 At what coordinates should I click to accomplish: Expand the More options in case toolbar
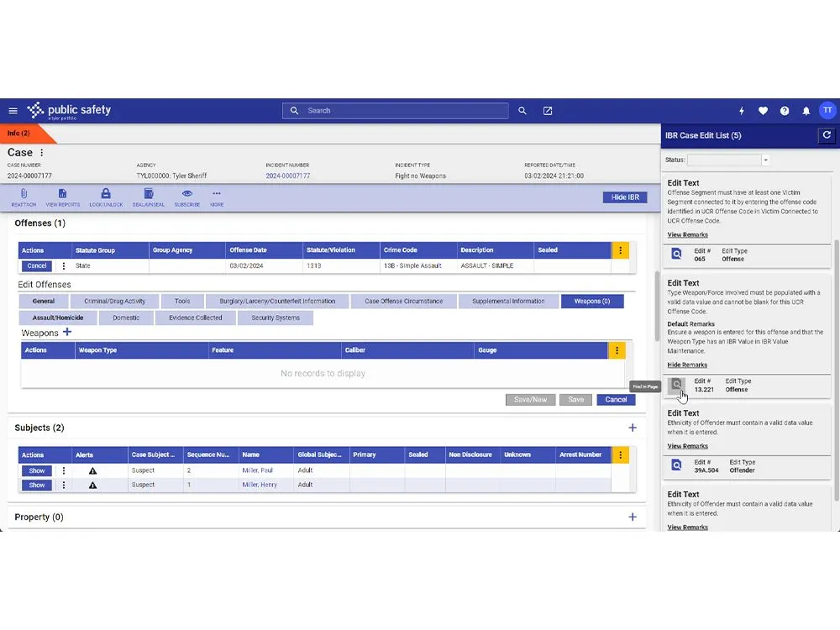pos(217,194)
